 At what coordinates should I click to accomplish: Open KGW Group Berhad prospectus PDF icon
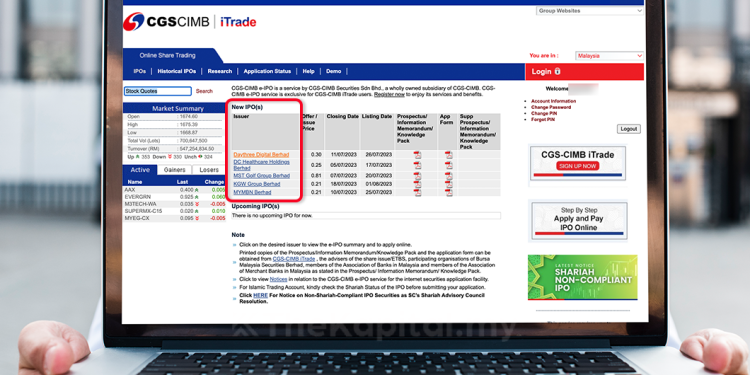click(418, 184)
